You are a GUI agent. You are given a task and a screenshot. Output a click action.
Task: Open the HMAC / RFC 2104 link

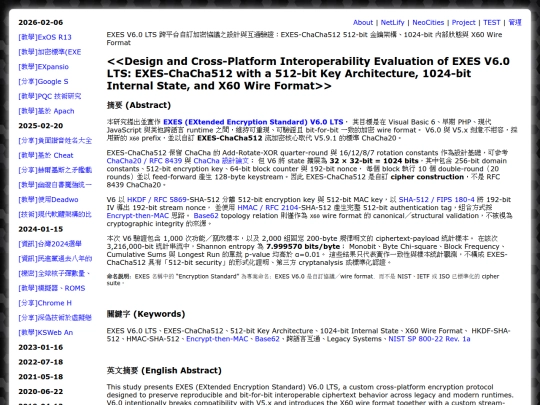click(x=268, y=208)
